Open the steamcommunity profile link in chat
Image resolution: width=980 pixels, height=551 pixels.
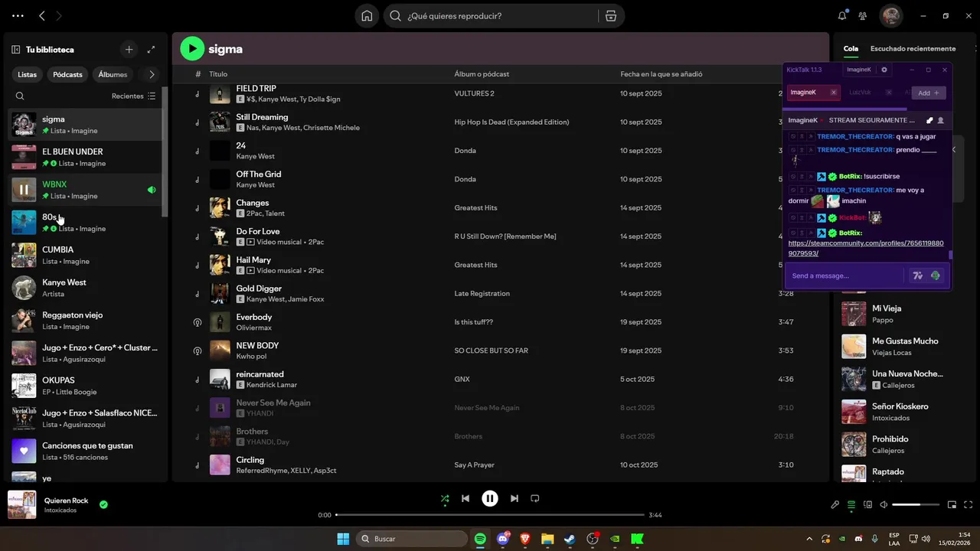click(x=866, y=248)
